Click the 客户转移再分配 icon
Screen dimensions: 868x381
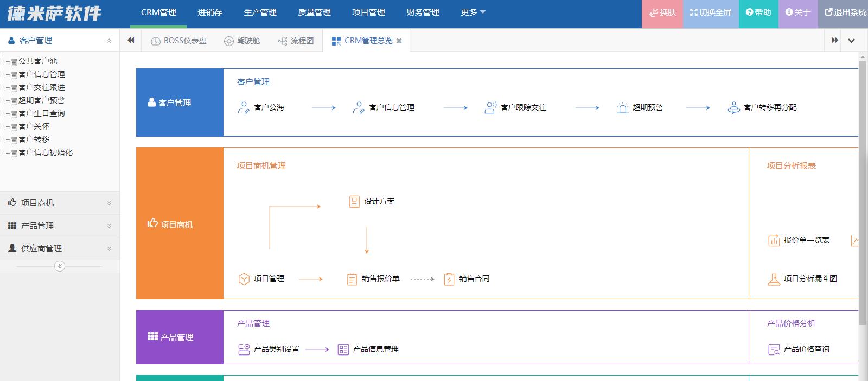tap(733, 107)
